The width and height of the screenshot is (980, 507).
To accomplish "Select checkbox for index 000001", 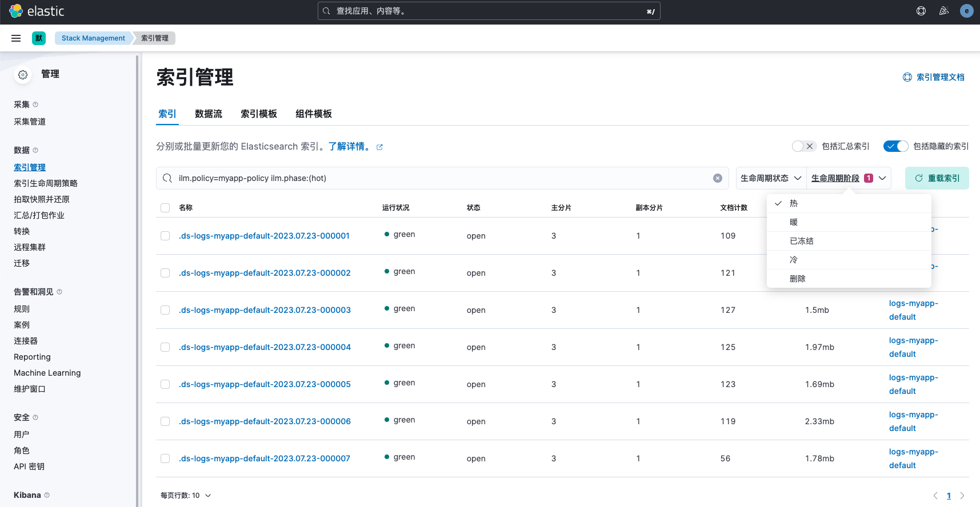I will 165,236.
